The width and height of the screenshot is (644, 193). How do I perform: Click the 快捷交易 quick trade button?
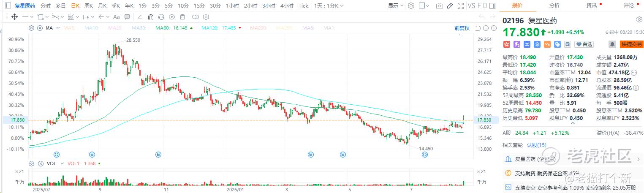coord(631,44)
